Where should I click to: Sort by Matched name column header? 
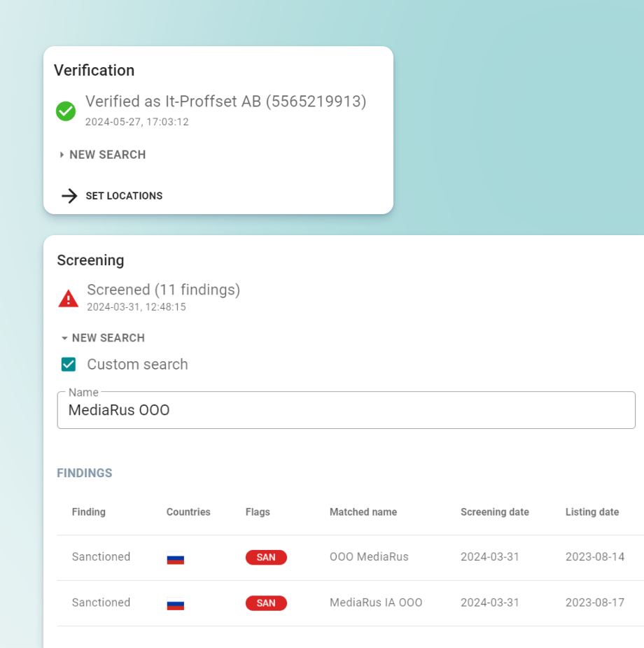(363, 512)
